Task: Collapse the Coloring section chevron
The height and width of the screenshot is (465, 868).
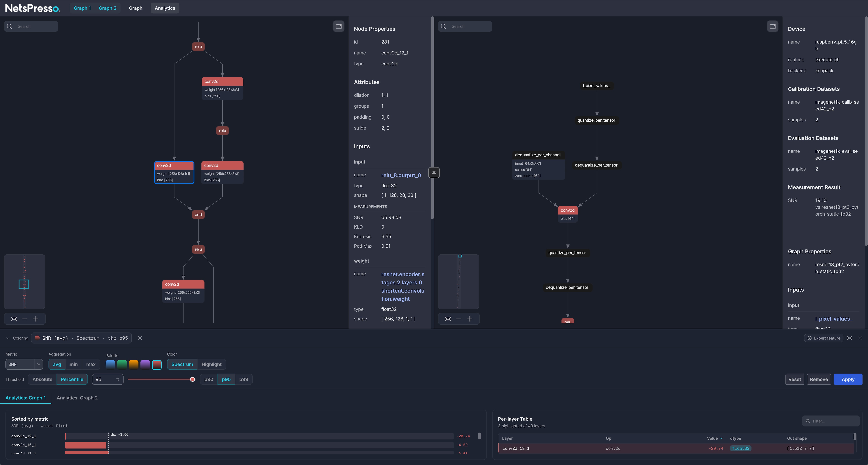Action: (8, 338)
